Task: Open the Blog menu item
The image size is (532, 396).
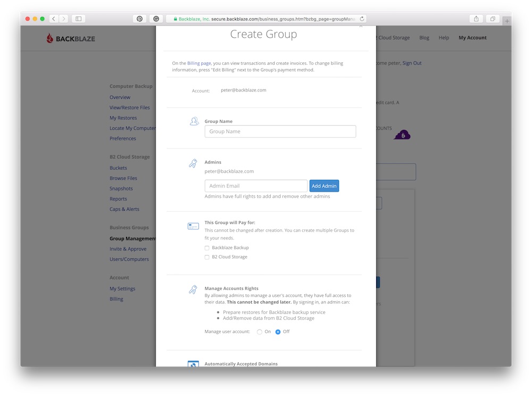Action: (x=424, y=38)
